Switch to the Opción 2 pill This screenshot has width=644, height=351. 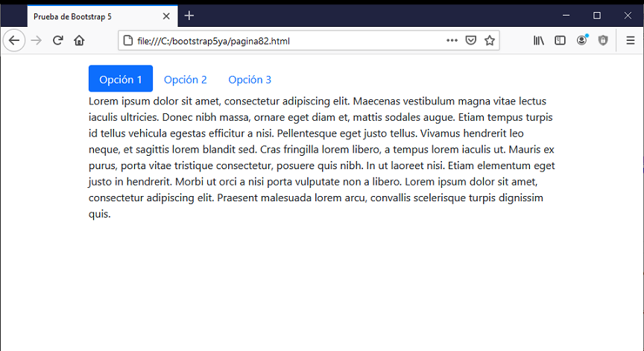click(186, 79)
